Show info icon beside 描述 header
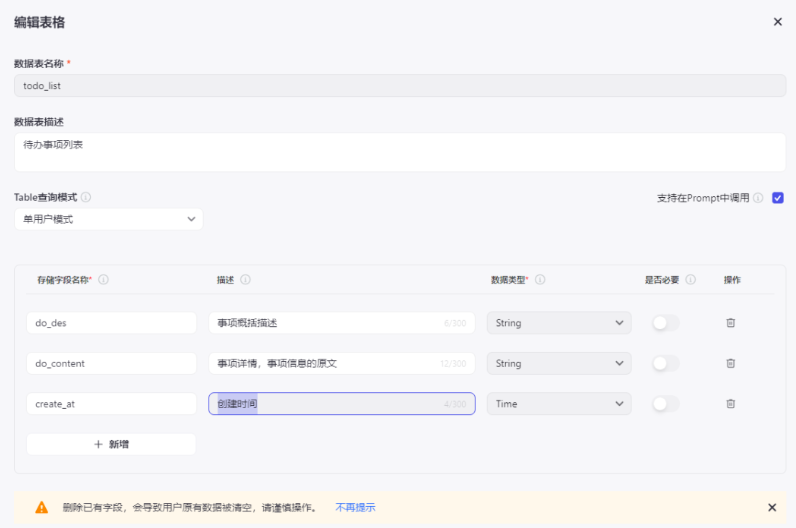796x528 pixels. 245,280
